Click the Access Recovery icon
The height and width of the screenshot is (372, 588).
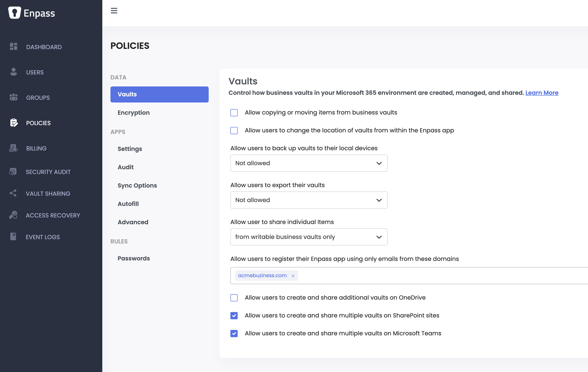[x=13, y=215]
